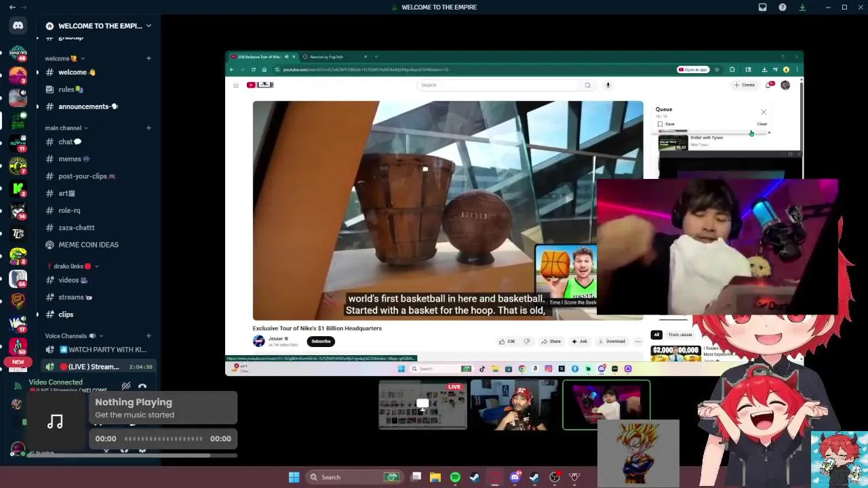The image size is (868, 488).
Task: Click the Ask button under video
Action: pyautogui.click(x=579, y=342)
